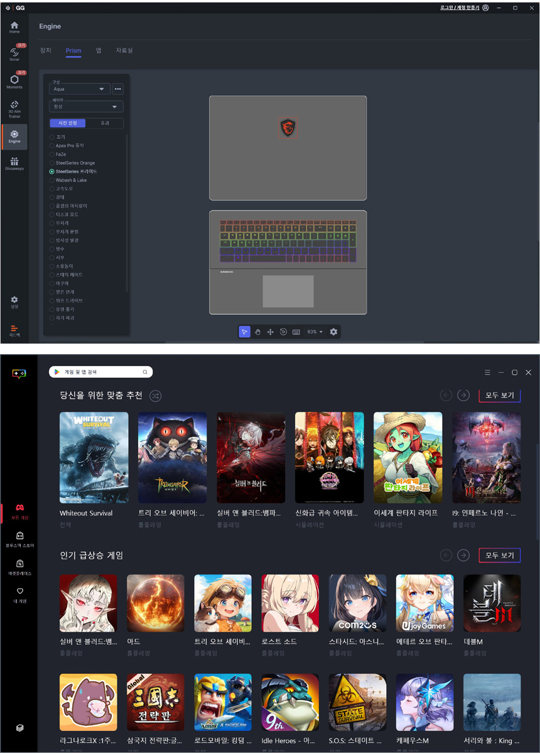Expand the Aqua 구성 dropdown
This screenshot has height=756, width=540.
80,89
